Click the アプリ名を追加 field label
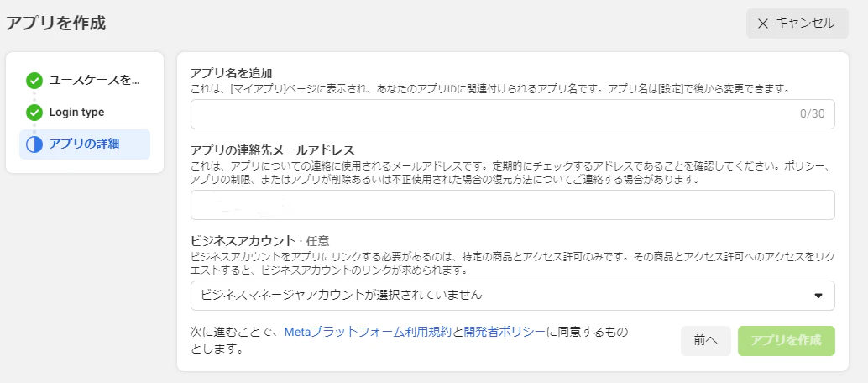 (232, 74)
